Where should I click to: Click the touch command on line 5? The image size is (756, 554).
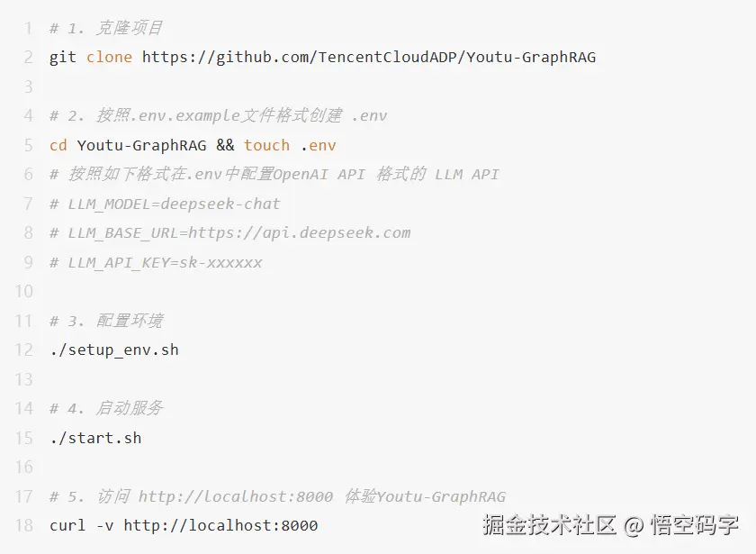click(266, 145)
